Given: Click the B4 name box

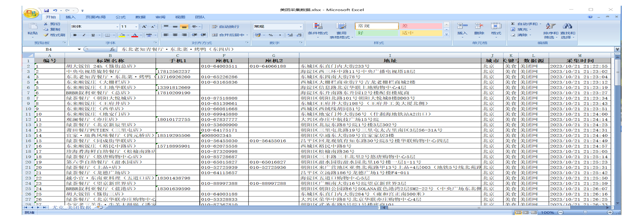Looking at the screenshot, I should click(x=49, y=49).
